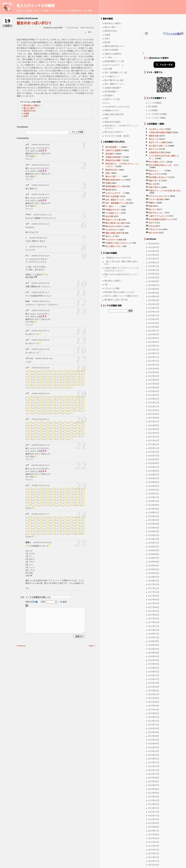This screenshot has width=186, height=868.
Task: Click the 名前 name input field
Action: [48, 597]
